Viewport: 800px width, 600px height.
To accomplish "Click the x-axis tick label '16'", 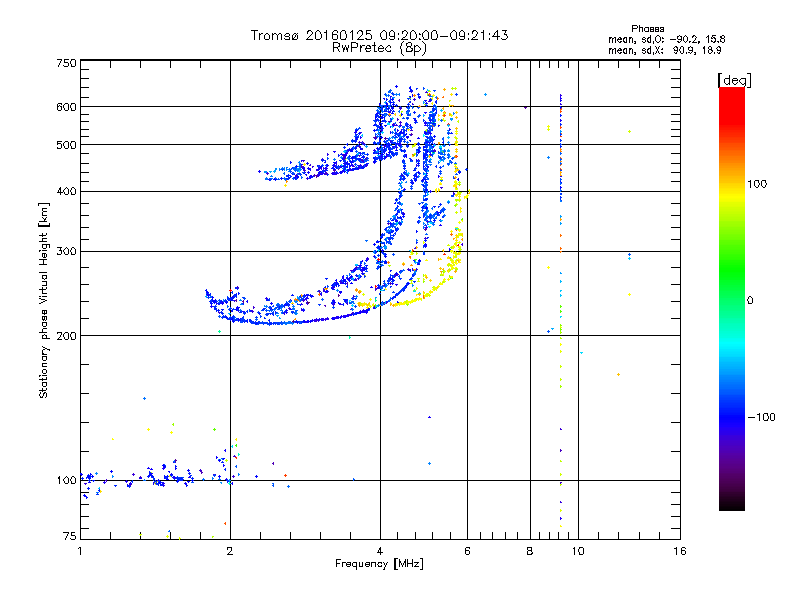I will [680, 551].
